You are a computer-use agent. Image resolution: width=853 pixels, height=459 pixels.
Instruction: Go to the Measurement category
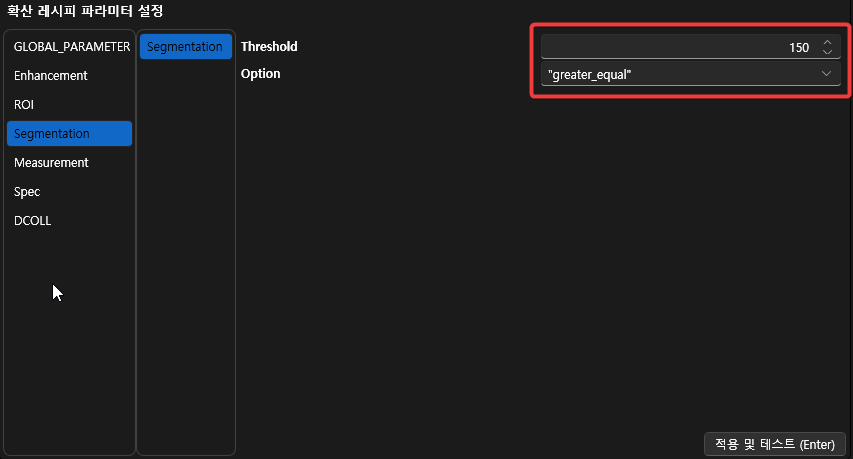tap(52, 163)
